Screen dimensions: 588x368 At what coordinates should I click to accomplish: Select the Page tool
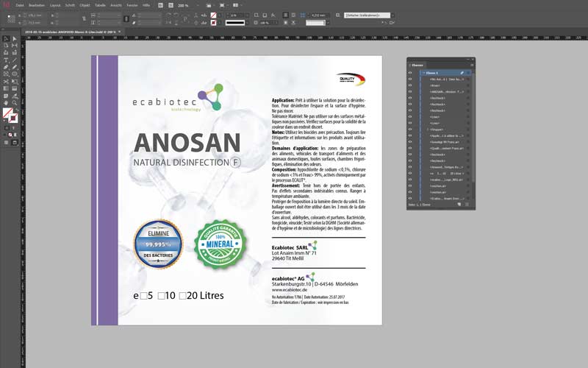click(6, 46)
